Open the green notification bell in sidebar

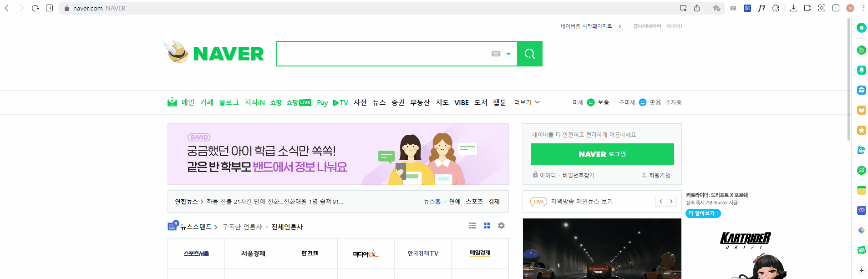[862, 70]
